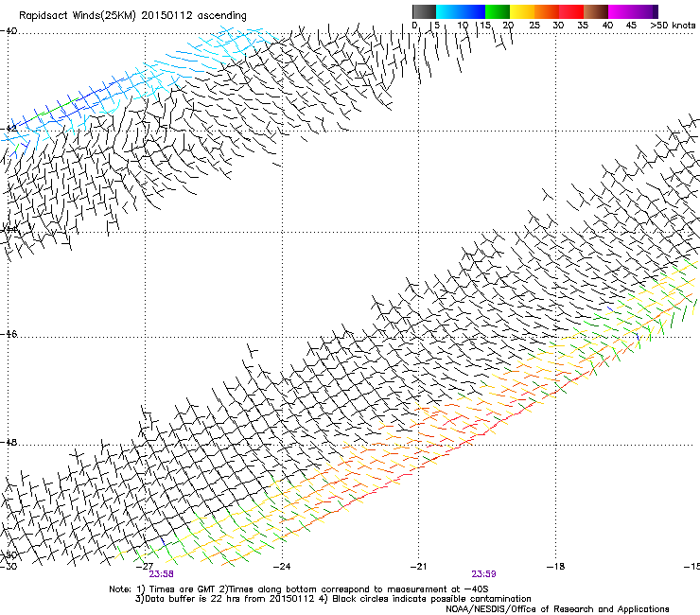Click the cyan 5-10 knots legend segment
This screenshot has height=615, width=700.
point(448,11)
